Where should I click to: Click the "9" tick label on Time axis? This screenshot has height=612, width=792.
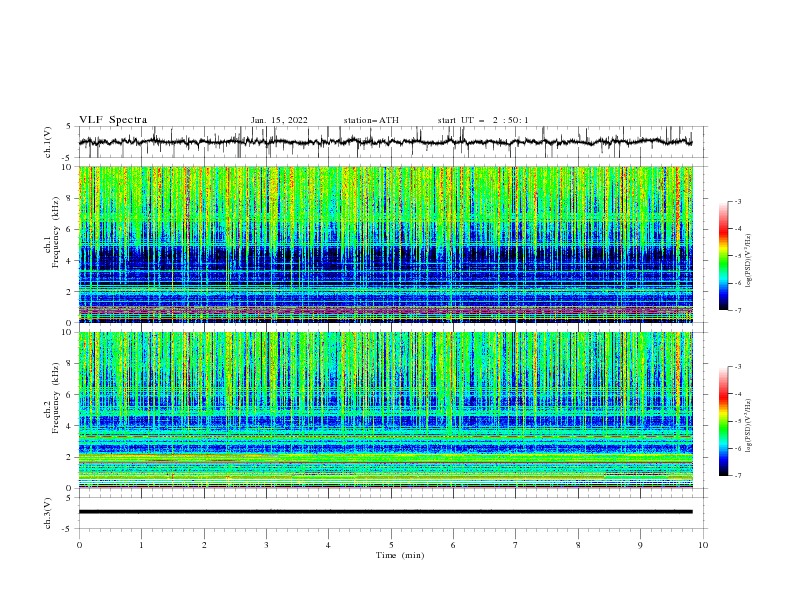pyautogui.click(x=640, y=545)
